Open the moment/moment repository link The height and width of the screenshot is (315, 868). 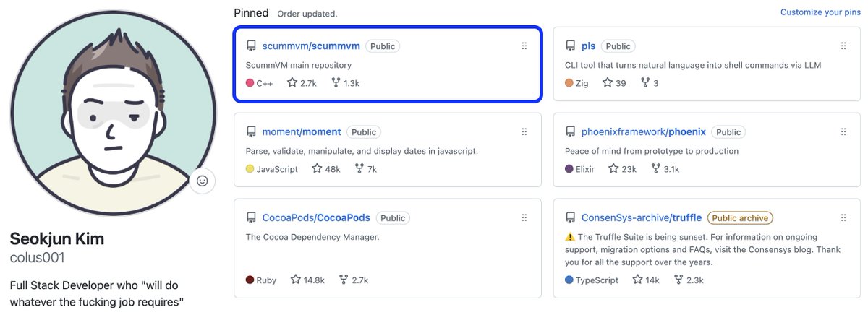(301, 131)
